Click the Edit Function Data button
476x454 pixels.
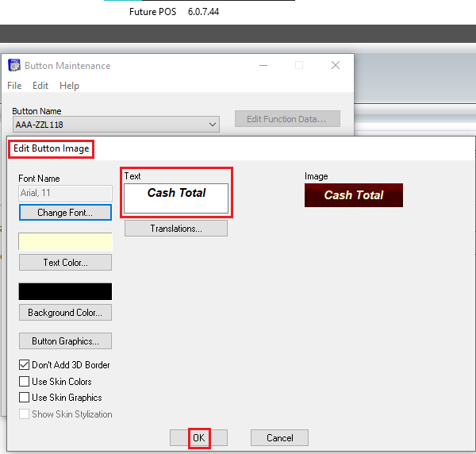coord(287,119)
